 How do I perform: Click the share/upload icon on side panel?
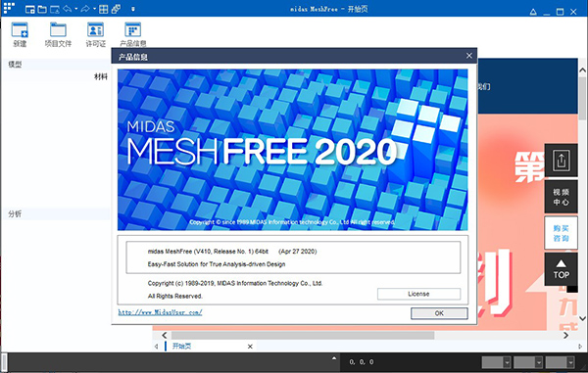click(x=561, y=161)
